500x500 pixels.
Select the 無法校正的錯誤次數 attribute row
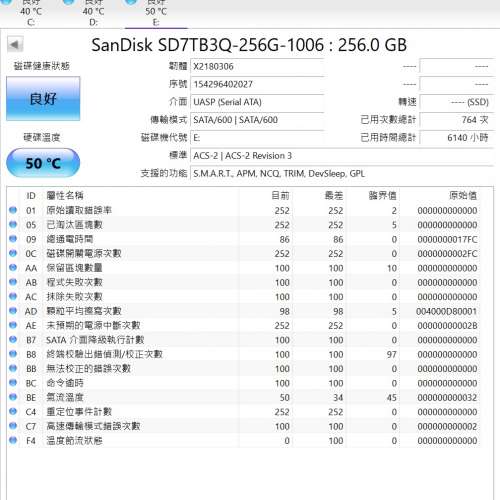click(243, 368)
